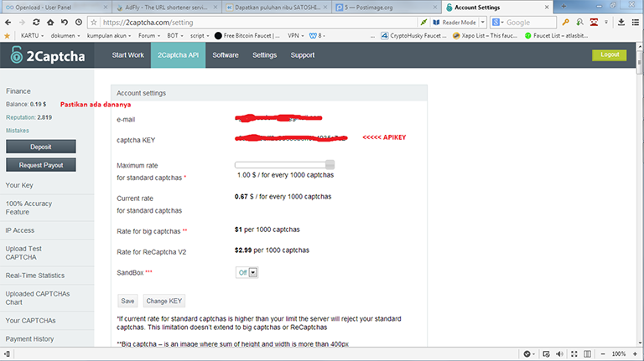The width and height of the screenshot is (644, 361).
Task: Open the downloads arrow icon
Action: coord(621,22)
